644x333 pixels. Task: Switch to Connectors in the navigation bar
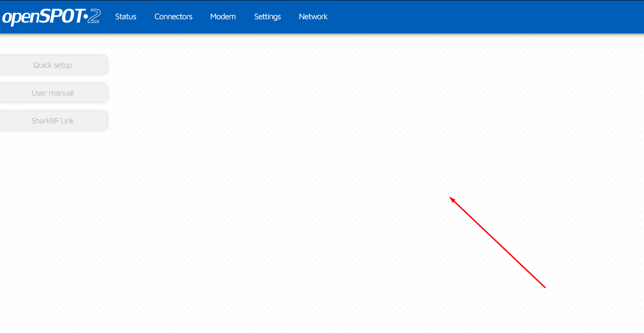173,16
